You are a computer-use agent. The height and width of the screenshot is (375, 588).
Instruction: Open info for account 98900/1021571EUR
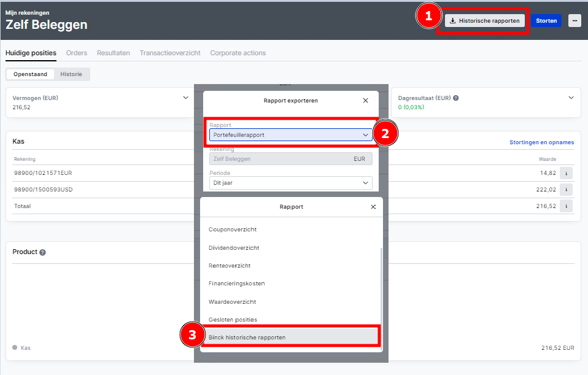[566, 173]
